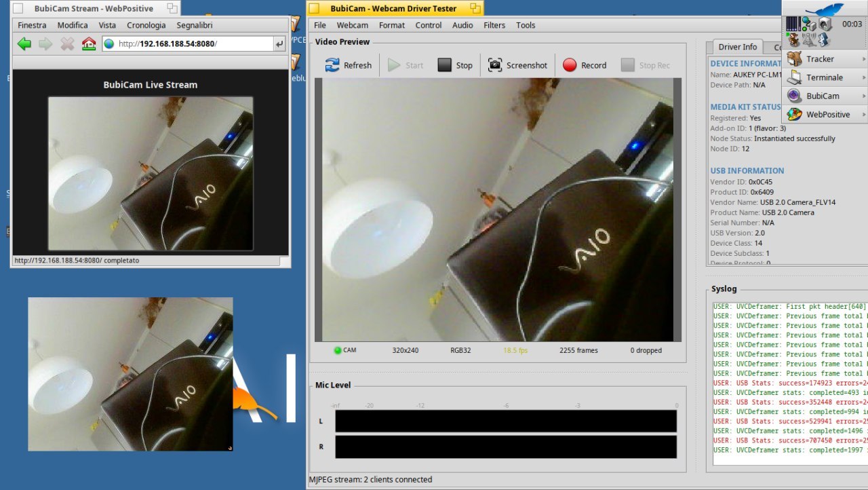The height and width of the screenshot is (490, 868).
Task: Click the grayed forward arrow in WebPositive
Action: 45,44
